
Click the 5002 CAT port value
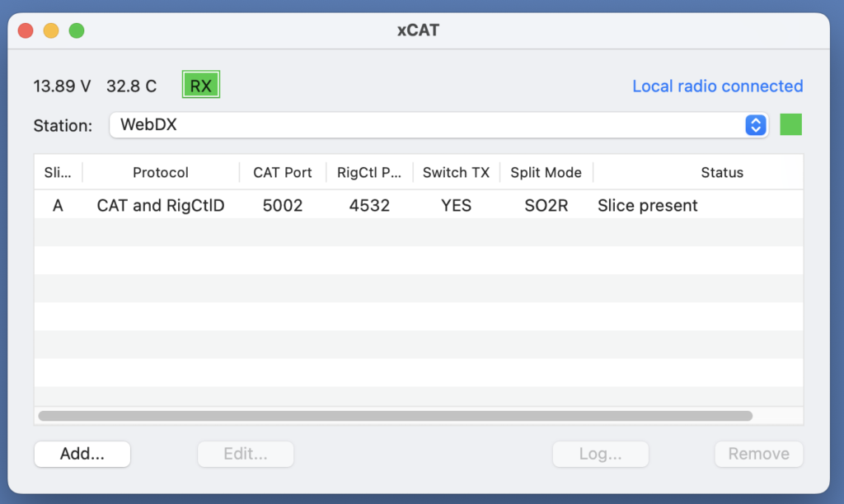[x=283, y=206]
